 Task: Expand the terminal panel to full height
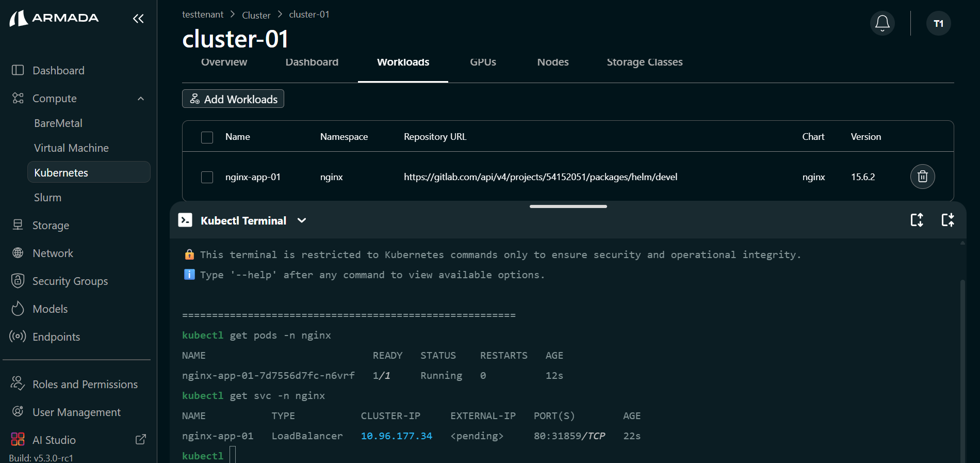[917, 220]
